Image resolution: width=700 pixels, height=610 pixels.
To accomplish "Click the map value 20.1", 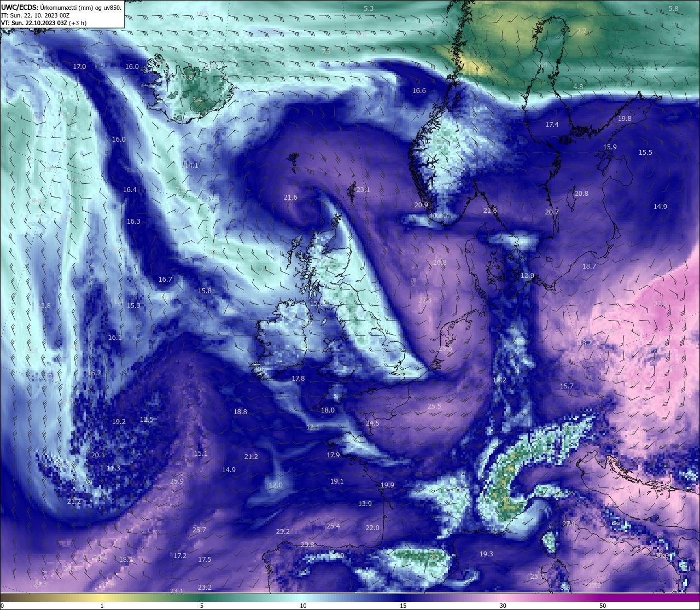I will click(x=98, y=455).
